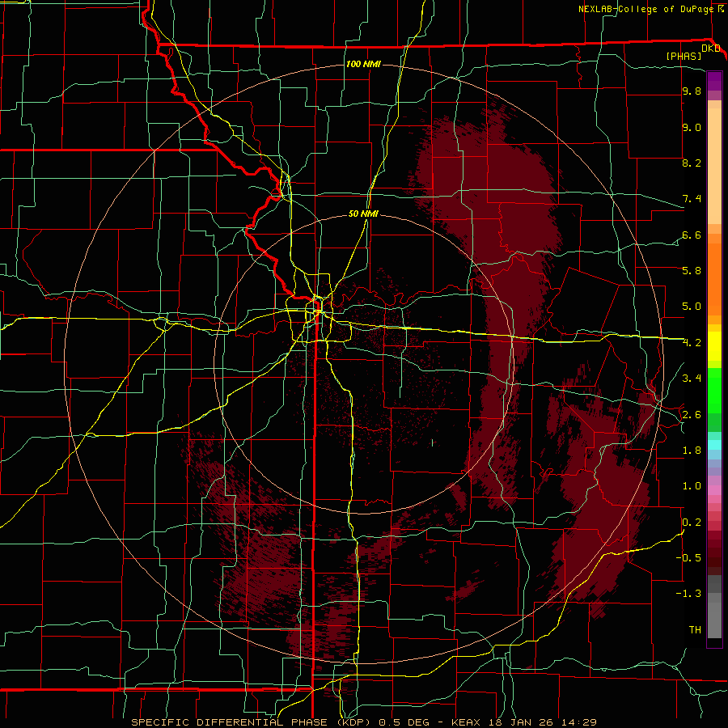Click the 3.4 legend value
Image resolution: width=728 pixels, height=728 pixels.
coord(692,379)
